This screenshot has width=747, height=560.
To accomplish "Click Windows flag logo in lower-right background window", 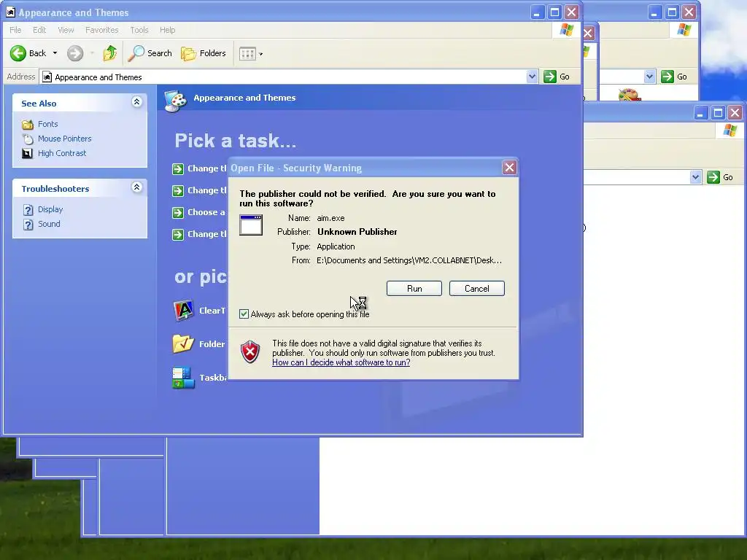I will point(729,130).
